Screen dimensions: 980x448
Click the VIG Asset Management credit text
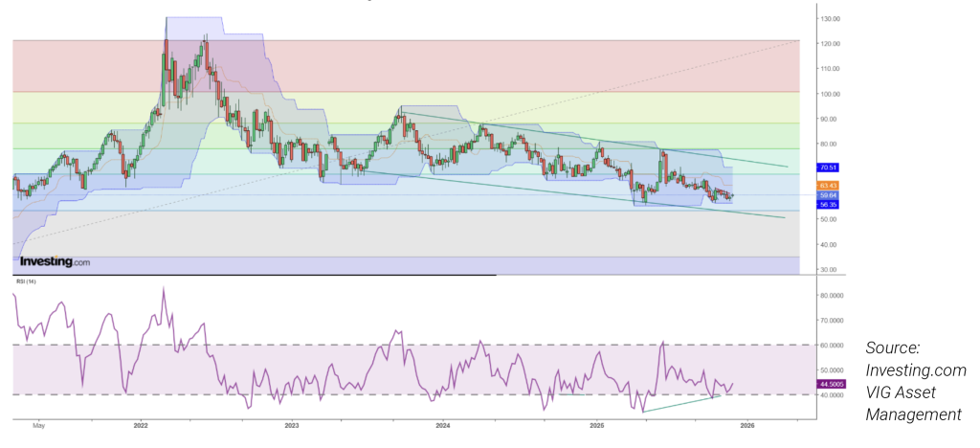[913, 403]
